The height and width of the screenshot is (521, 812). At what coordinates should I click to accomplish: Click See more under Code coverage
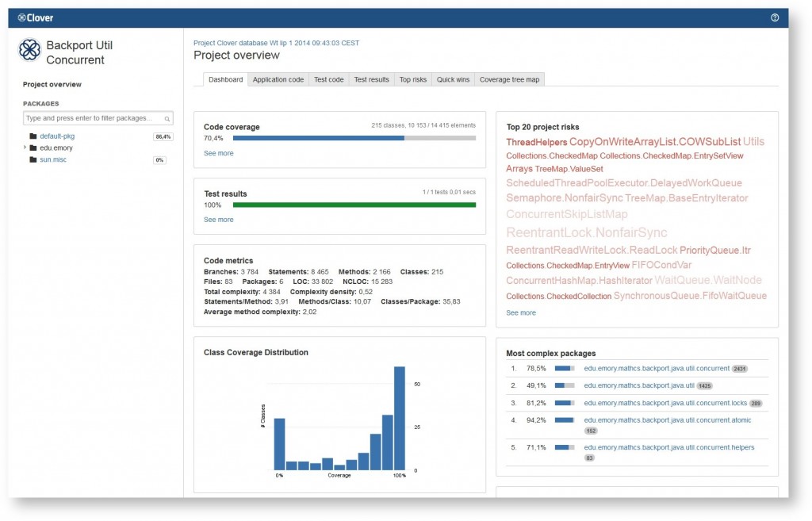[x=219, y=153]
